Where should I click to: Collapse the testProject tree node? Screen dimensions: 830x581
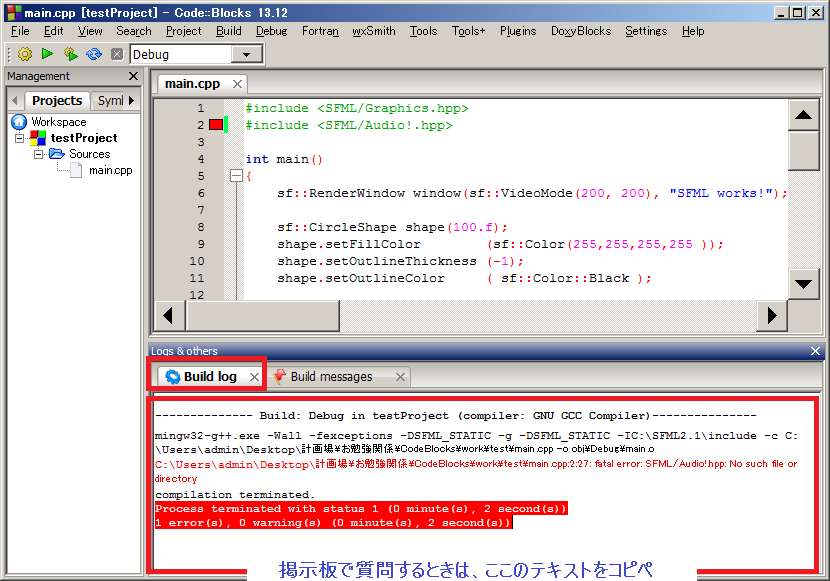click(x=20, y=138)
